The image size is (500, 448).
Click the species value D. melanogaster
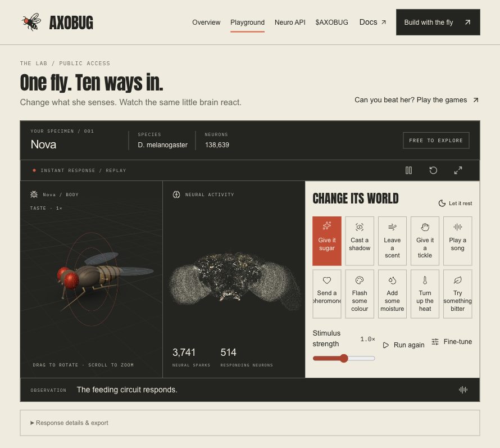coord(162,145)
